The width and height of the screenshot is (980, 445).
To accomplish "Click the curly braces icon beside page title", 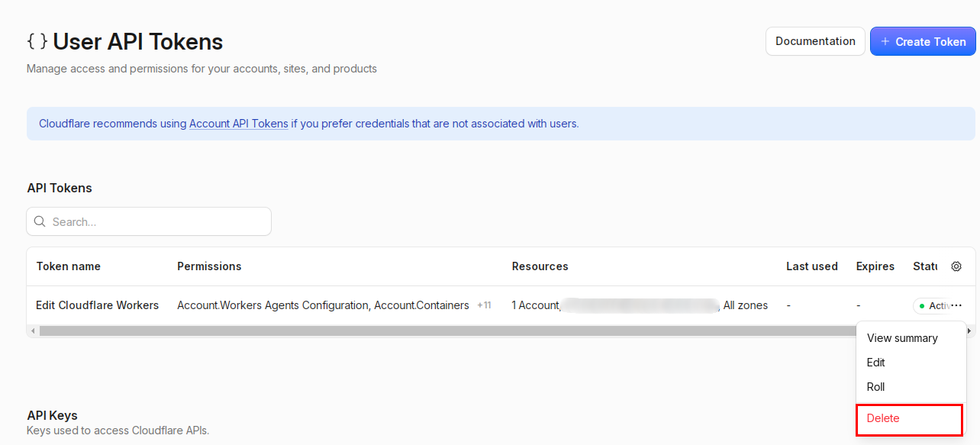I will (37, 41).
